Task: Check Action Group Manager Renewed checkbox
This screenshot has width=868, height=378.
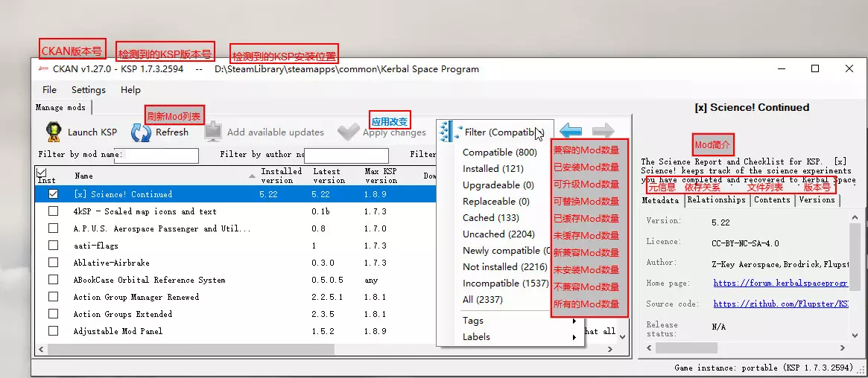Action: tap(53, 297)
